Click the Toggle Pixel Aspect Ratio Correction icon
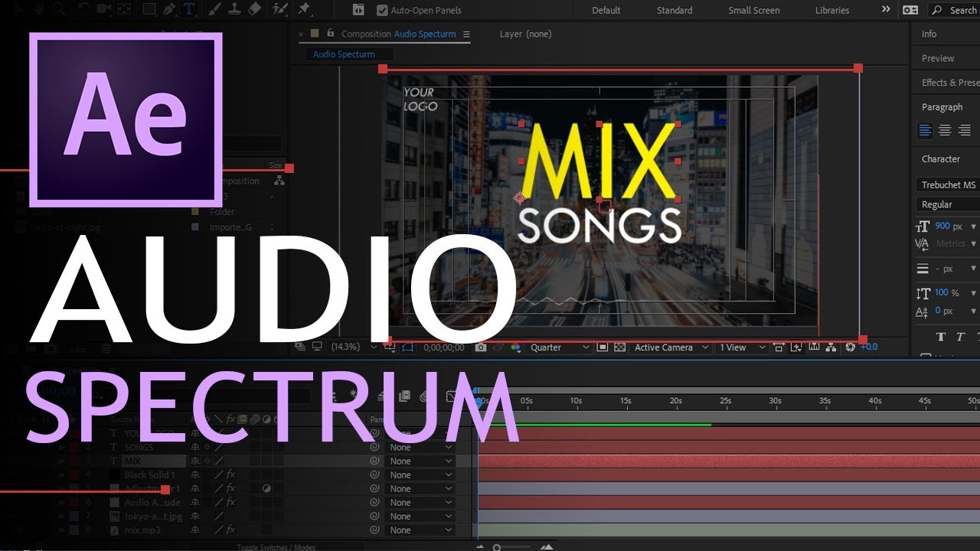Viewport: 980px width, 551px height. click(x=778, y=347)
